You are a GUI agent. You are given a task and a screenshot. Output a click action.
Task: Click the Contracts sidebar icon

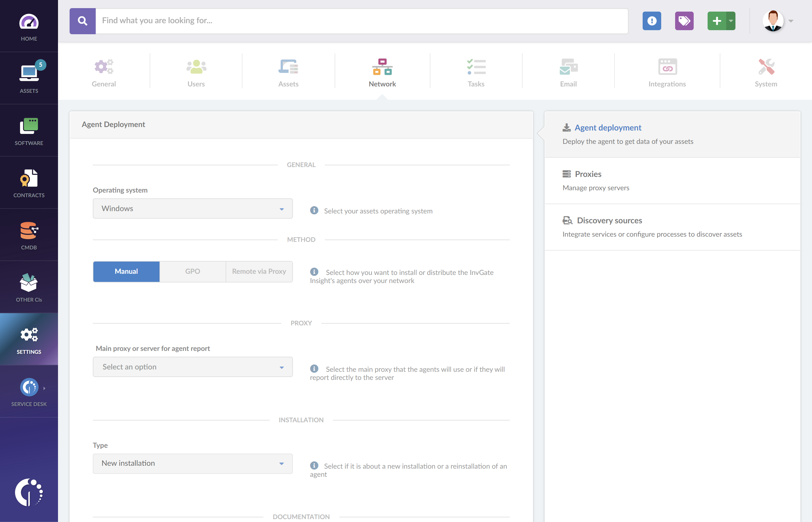(29, 177)
